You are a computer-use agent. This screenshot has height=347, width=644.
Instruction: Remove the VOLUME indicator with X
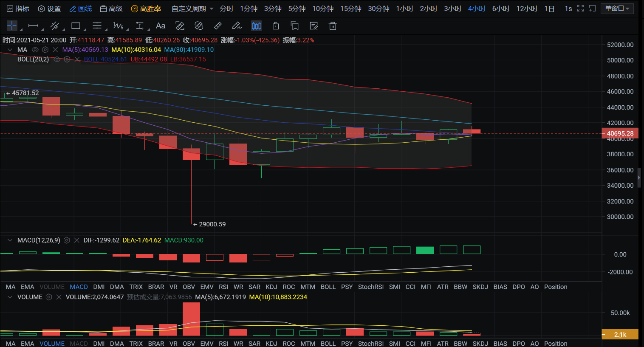coord(59,297)
